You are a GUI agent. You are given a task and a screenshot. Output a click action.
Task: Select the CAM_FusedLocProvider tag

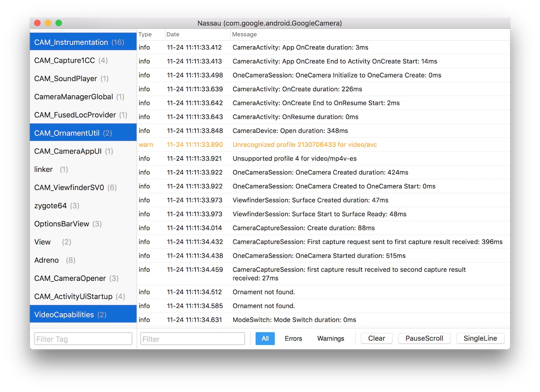coord(83,115)
